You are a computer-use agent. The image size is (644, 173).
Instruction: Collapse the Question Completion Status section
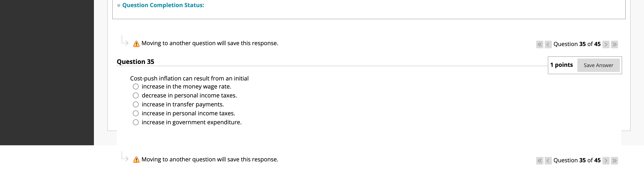pos(119,5)
